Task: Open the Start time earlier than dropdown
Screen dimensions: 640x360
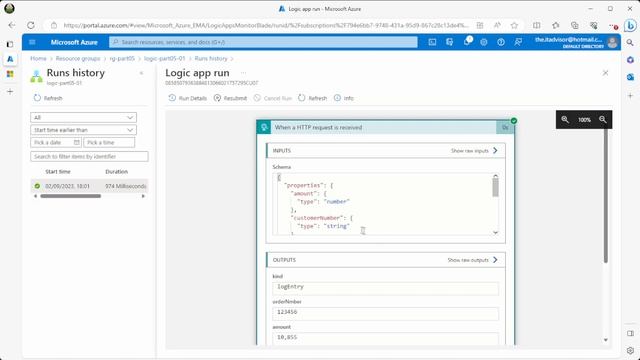Action: [83, 130]
